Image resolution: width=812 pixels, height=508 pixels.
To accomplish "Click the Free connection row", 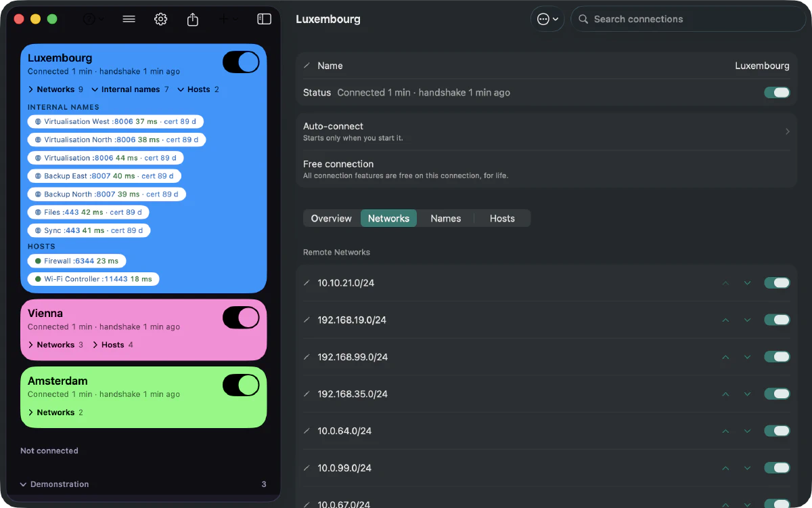I will pyautogui.click(x=546, y=169).
